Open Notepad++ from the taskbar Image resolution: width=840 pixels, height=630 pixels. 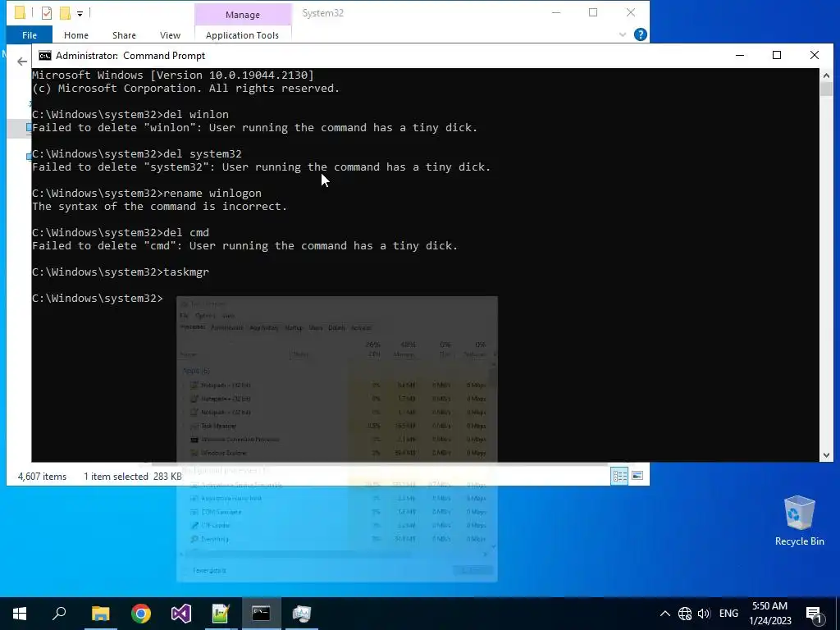pyautogui.click(x=221, y=614)
